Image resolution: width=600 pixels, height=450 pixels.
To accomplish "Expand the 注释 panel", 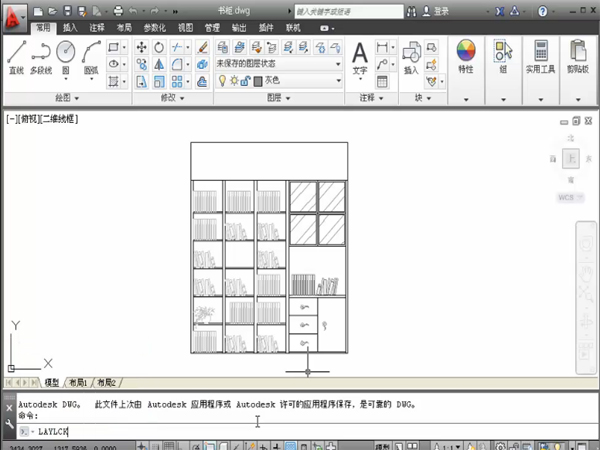I will coord(371,98).
